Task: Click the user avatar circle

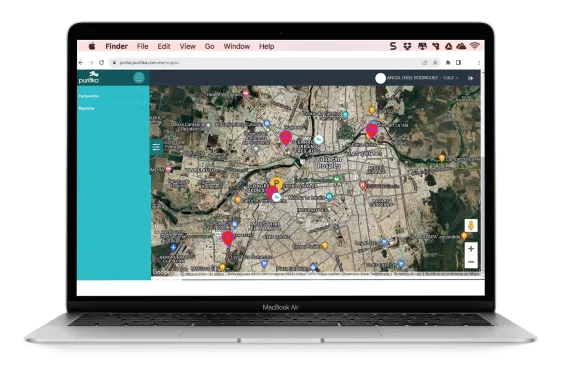Action: 381,78
